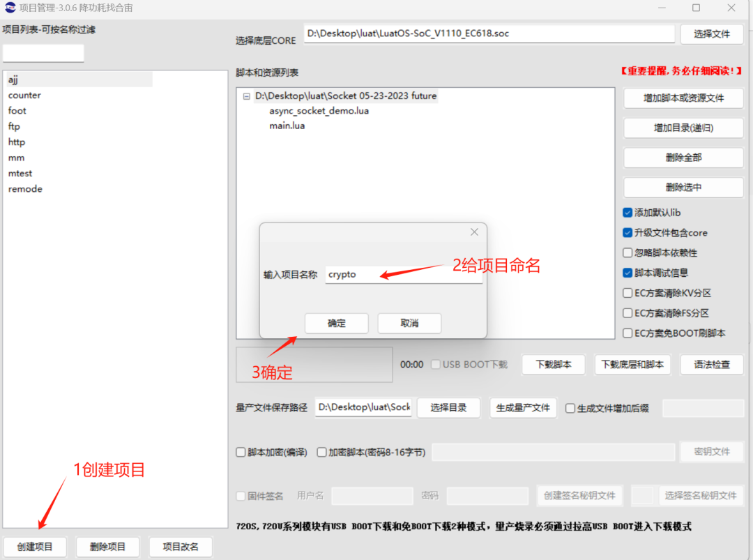Viewport: 753px width, 560px height.
Task: Click 增加脚本或资源文件 to add scripts
Action: tap(683, 98)
